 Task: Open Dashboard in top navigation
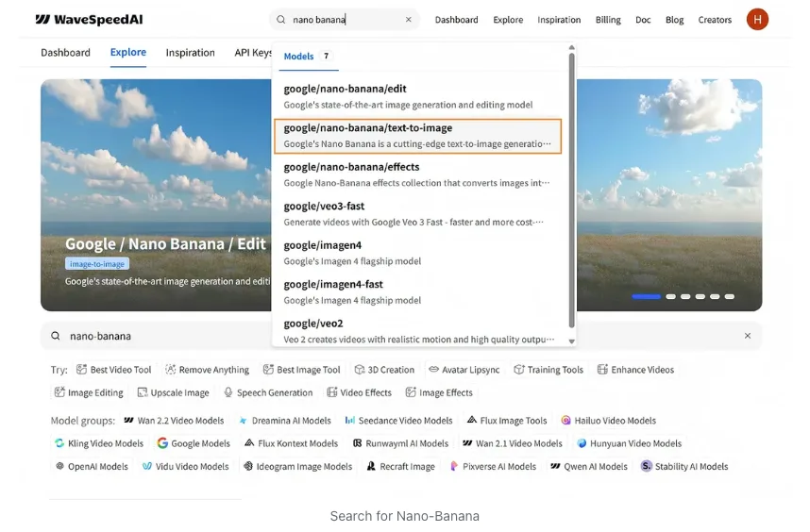coord(456,20)
